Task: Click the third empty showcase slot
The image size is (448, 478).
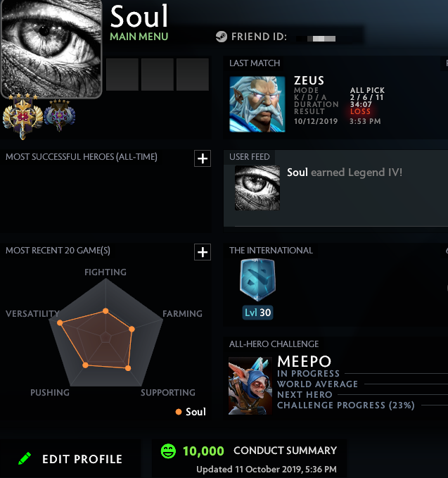Action: [193, 75]
